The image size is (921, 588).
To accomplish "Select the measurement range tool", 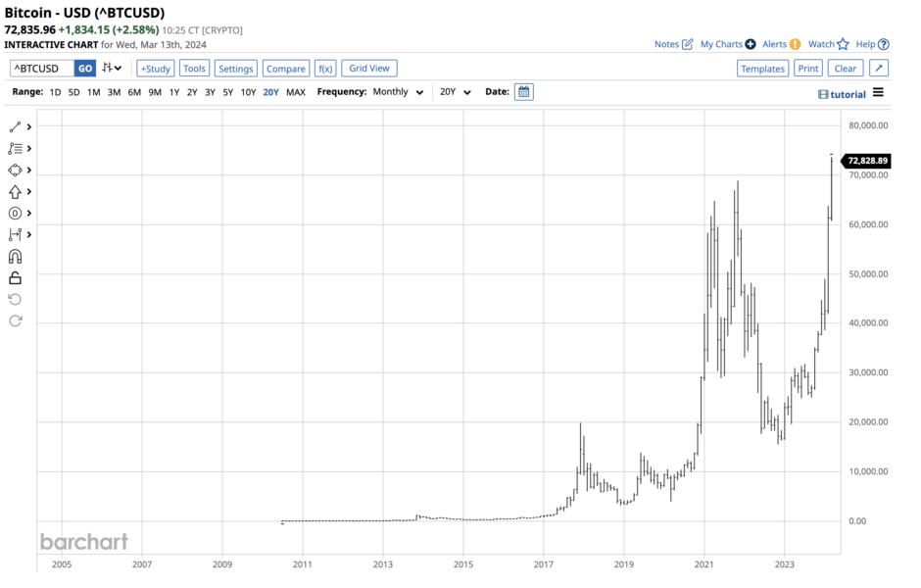I will pos(15,235).
